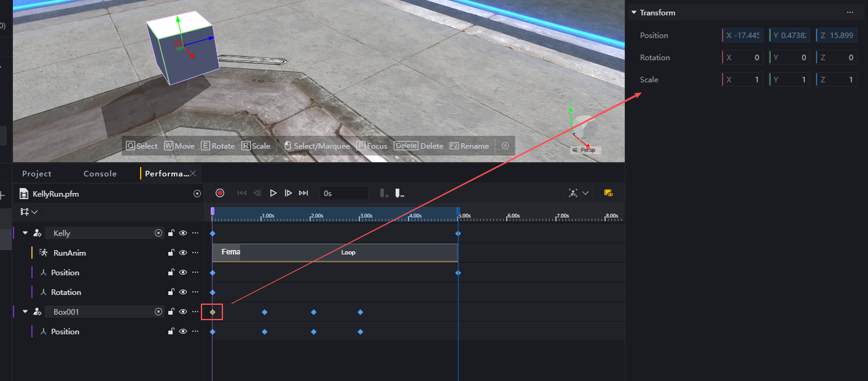Click the target icon beside KellyRun.pfm
This screenshot has width=868, height=381.
(x=197, y=194)
